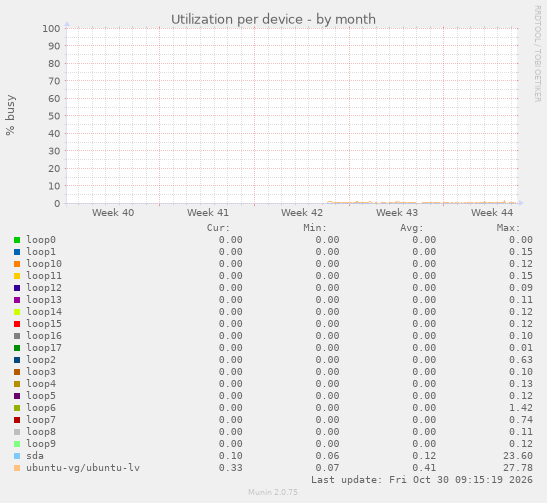Select the ubuntu-vg/ubuntu-lv legend label
This screenshot has width=547, height=503.
83,468
